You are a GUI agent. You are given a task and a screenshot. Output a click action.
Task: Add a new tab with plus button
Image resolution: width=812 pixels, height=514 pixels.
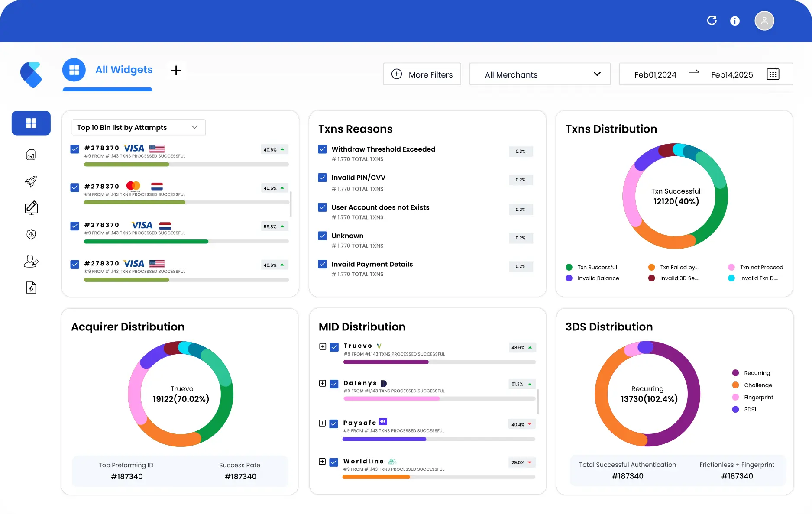176,70
